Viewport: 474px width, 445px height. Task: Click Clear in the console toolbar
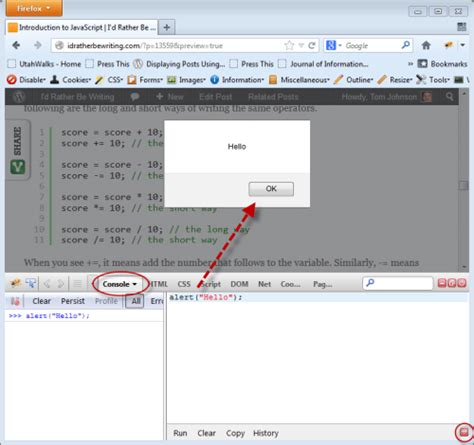pyautogui.click(x=41, y=301)
